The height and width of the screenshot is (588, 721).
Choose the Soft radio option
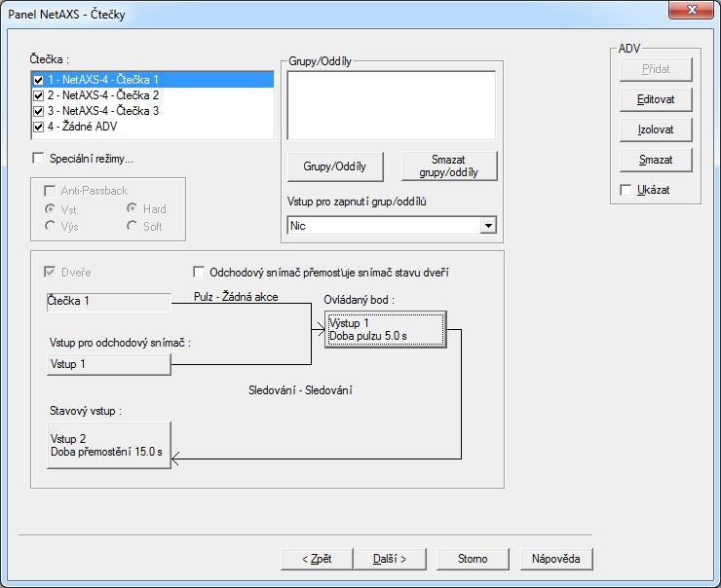tap(132, 226)
